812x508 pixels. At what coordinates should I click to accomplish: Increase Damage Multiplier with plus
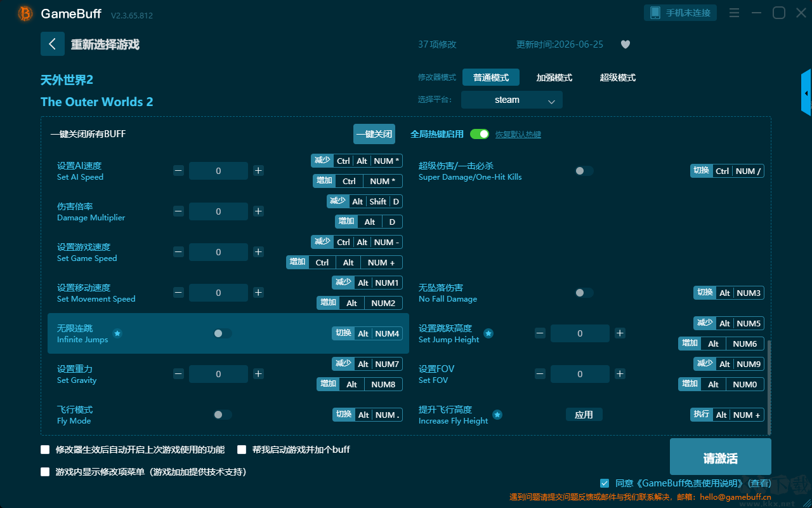[258, 211]
